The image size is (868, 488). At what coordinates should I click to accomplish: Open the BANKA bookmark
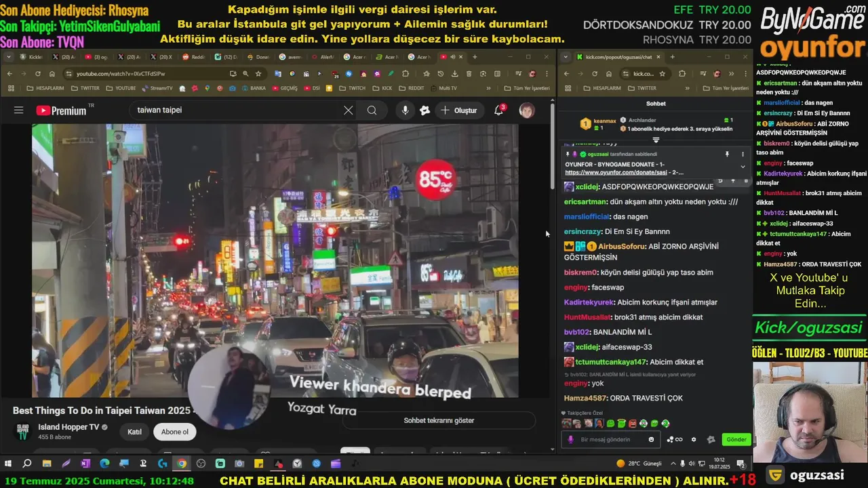(253, 88)
